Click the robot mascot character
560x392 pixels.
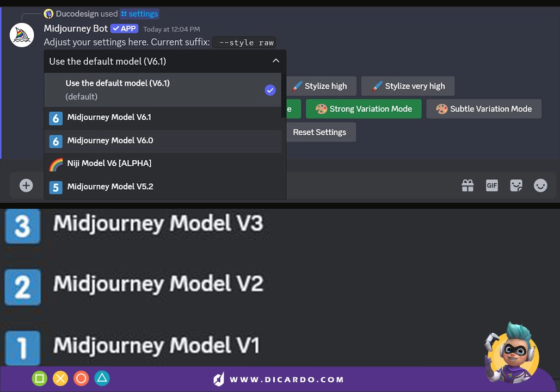tap(512, 353)
